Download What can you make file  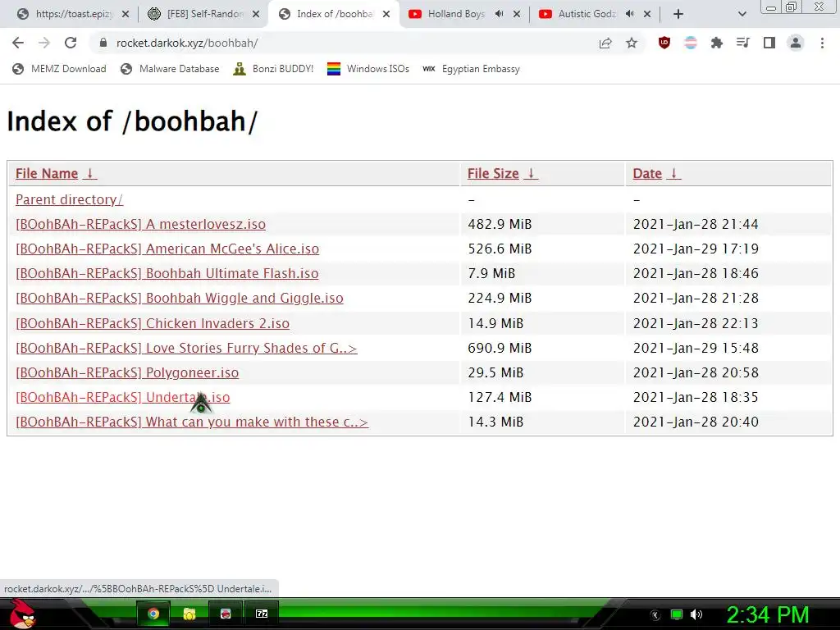pos(192,422)
